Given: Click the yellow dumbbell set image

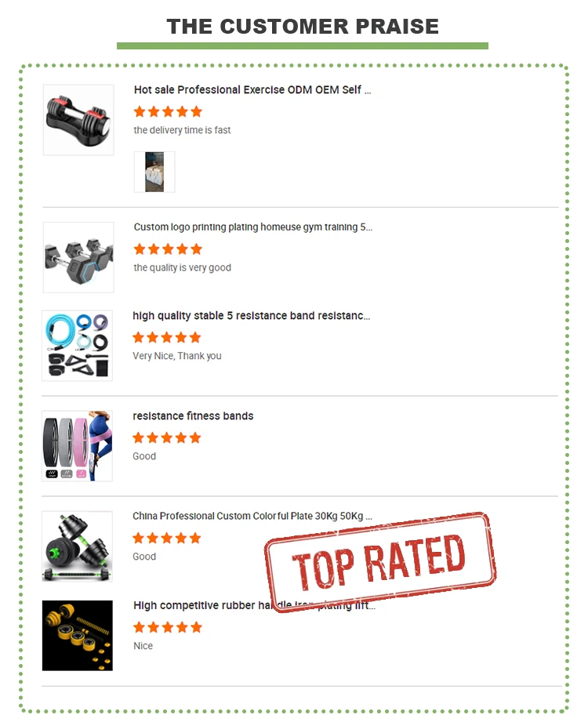Looking at the screenshot, I should [78, 636].
